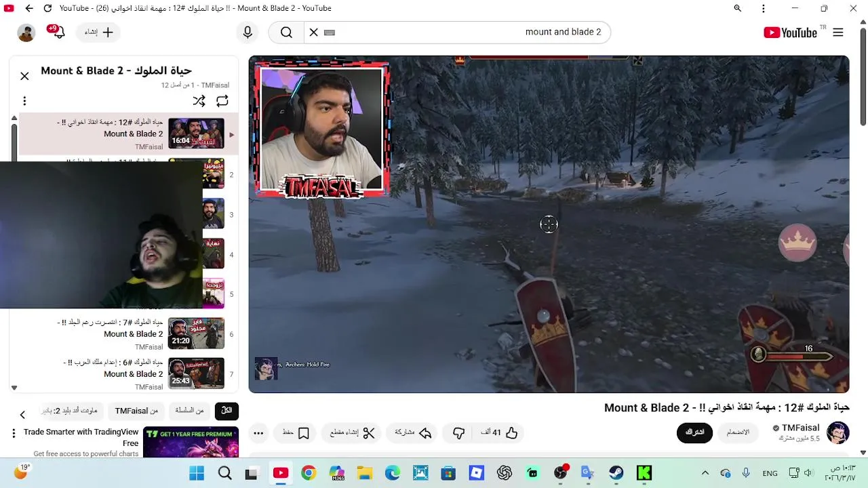Open the إنشاء create button
The width and height of the screenshot is (868, 488).
tap(99, 33)
